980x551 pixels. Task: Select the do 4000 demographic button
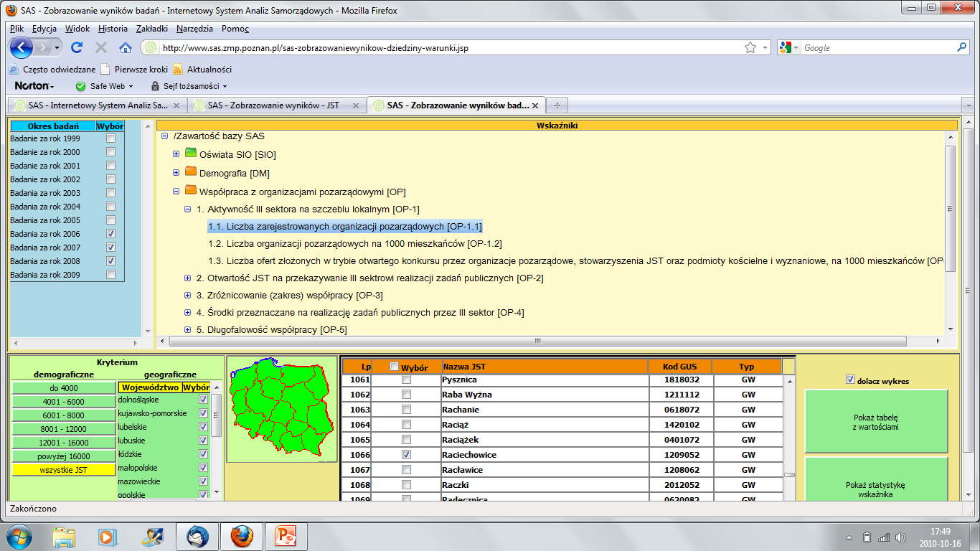click(64, 388)
